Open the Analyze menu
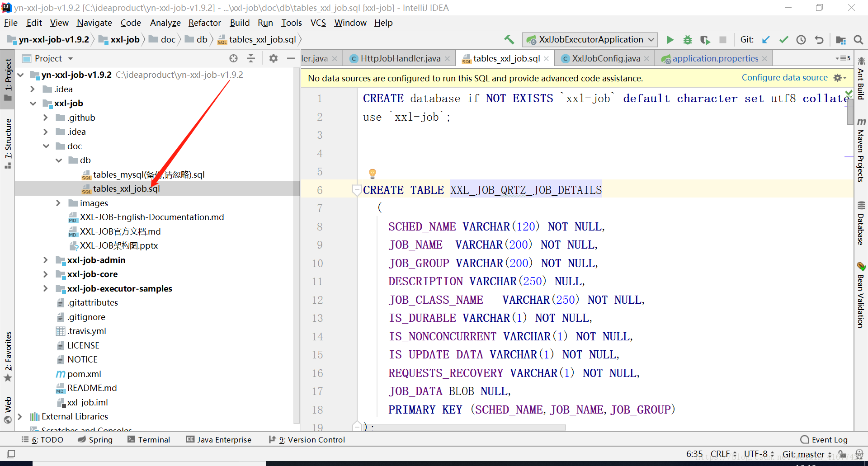 [x=165, y=23]
